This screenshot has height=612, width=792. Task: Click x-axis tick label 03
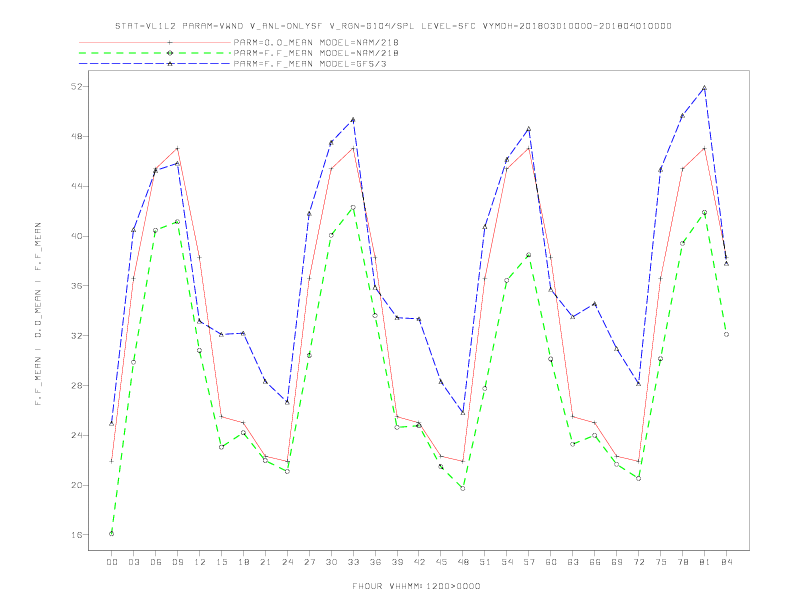tap(133, 562)
